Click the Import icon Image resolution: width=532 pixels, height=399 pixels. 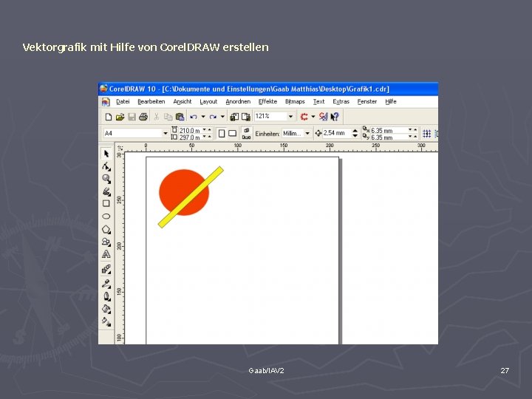(234, 117)
